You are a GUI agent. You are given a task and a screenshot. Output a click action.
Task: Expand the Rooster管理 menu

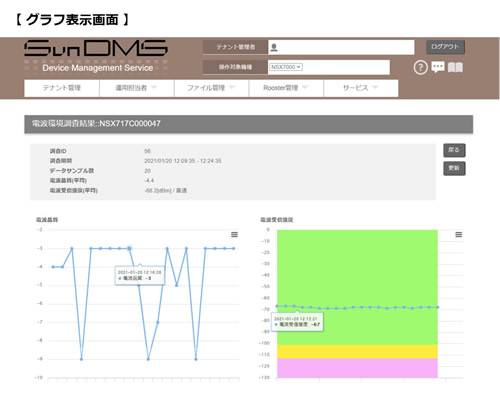[x=286, y=88]
